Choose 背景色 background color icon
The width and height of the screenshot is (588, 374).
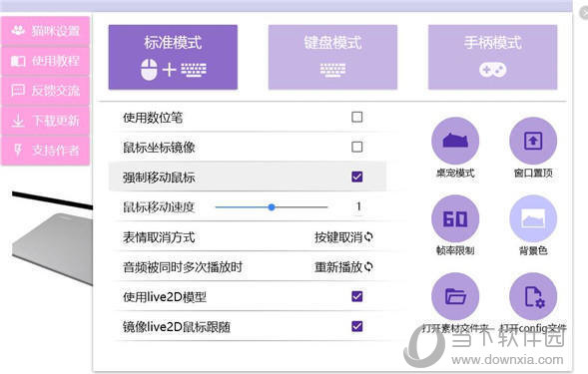click(533, 218)
